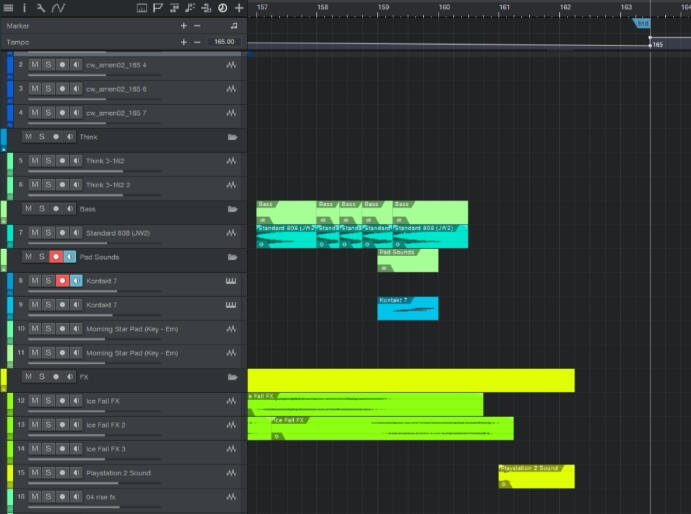Click waveform icon on Ice Fall FX track
Screen dimensions: 691x514
pyautogui.click(x=232, y=401)
